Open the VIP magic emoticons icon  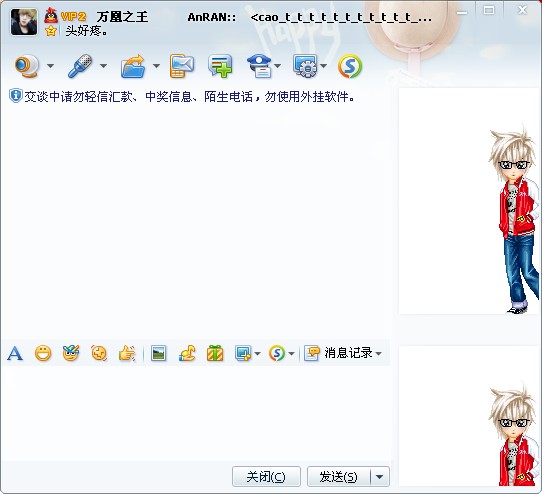point(71,353)
